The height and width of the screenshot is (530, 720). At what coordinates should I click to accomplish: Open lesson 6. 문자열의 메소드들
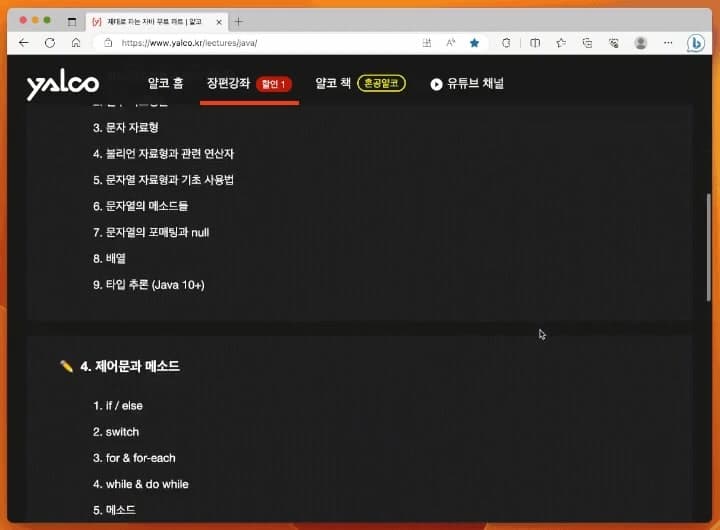(141, 206)
